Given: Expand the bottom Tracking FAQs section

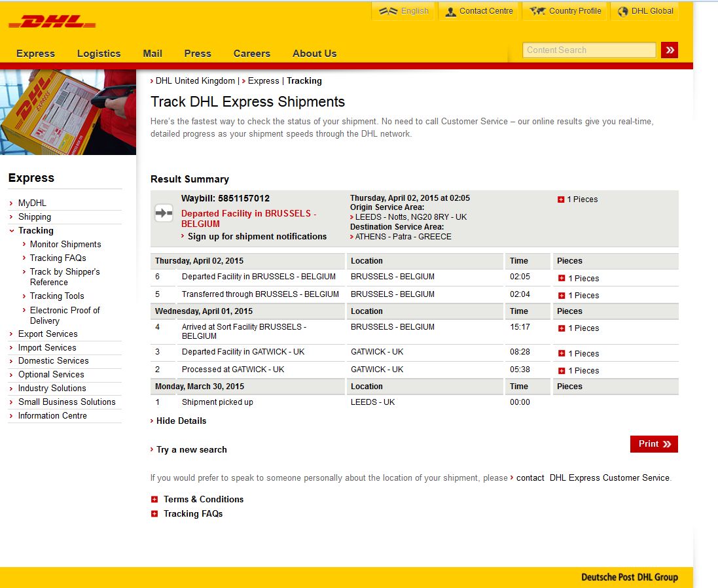Looking at the screenshot, I should pos(154,514).
